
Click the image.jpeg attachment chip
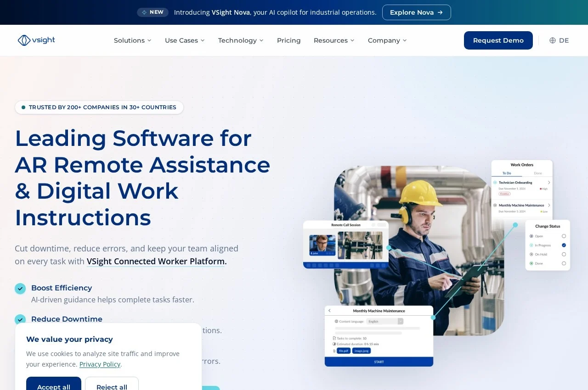[x=362, y=351]
